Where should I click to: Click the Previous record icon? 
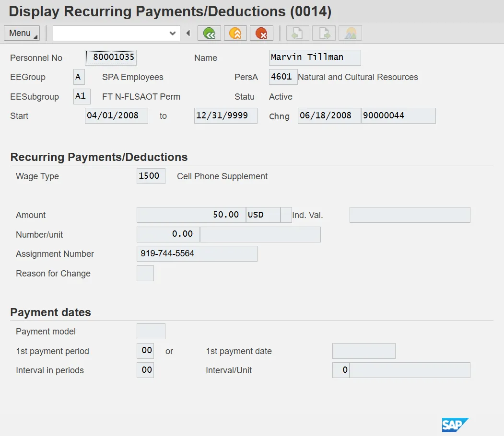click(x=297, y=33)
